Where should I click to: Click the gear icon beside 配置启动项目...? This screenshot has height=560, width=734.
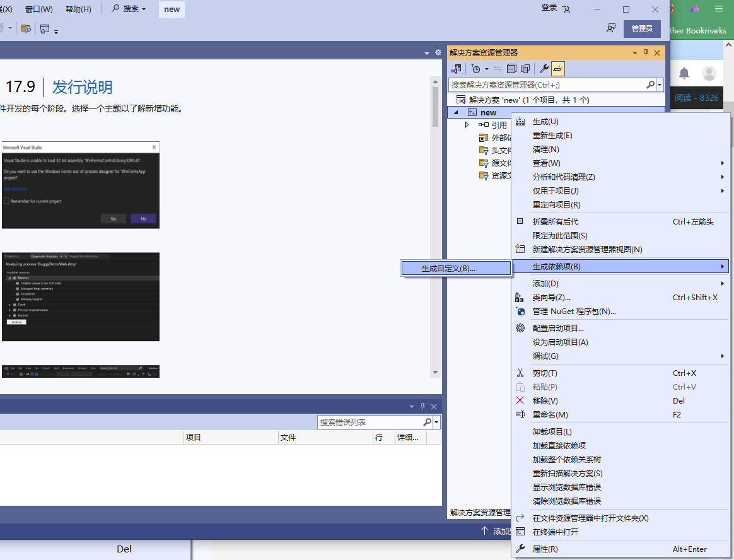(520, 328)
